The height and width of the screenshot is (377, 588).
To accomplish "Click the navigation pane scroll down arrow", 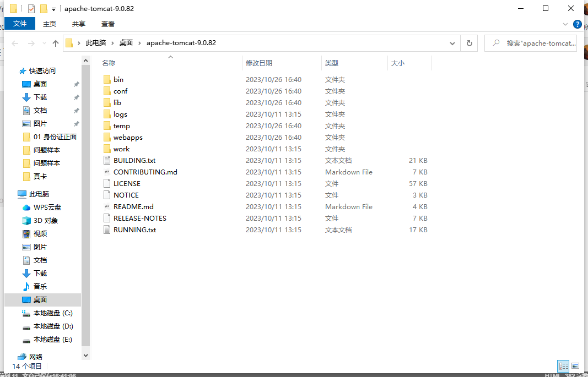I will (x=86, y=356).
